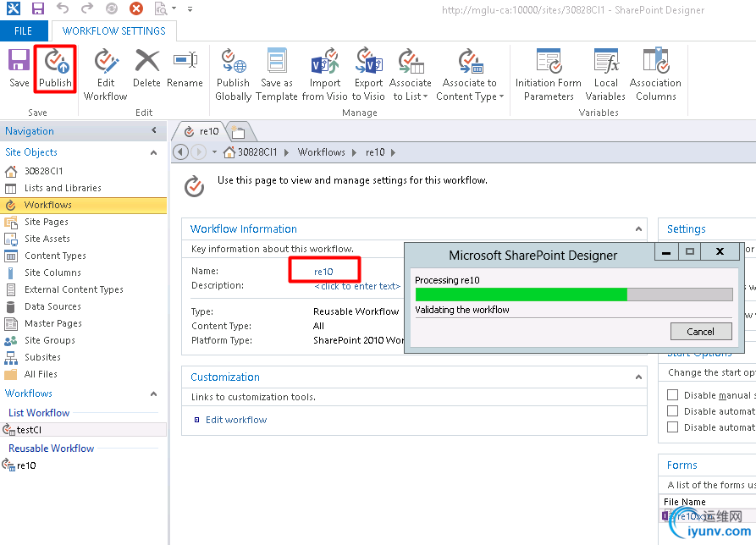This screenshot has width=756, height=545.
Task: Switch to the re10 document tab
Action: pyautogui.click(x=202, y=131)
